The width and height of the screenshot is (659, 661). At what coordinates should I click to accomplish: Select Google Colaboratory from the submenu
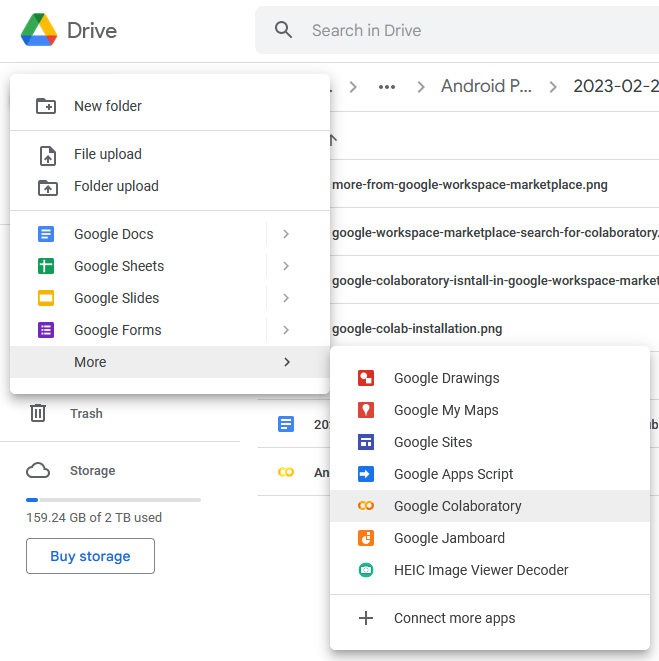coord(457,506)
